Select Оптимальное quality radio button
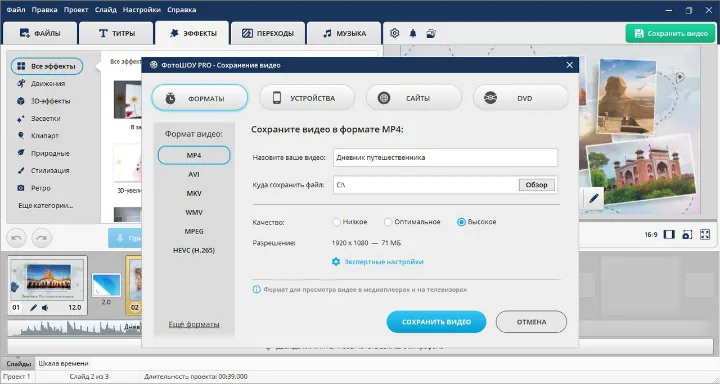The height and width of the screenshot is (384, 720). point(388,222)
